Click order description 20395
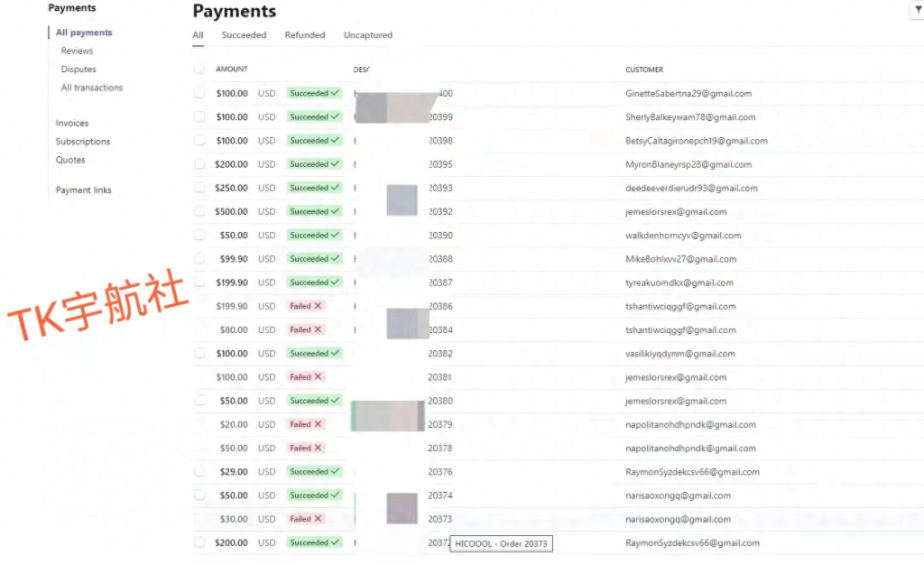Image resolution: width=924 pixels, height=565 pixels. [x=440, y=164]
